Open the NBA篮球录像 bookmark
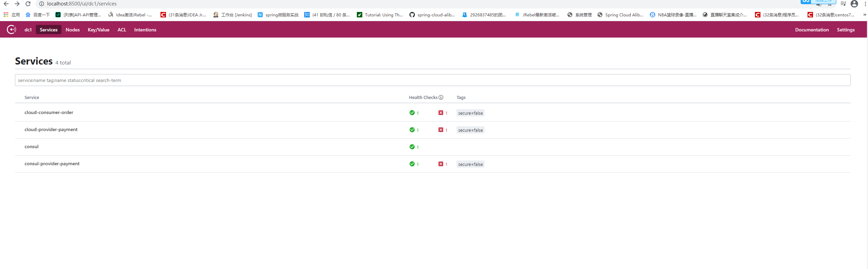The image size is (868, 269). (673, 15)
